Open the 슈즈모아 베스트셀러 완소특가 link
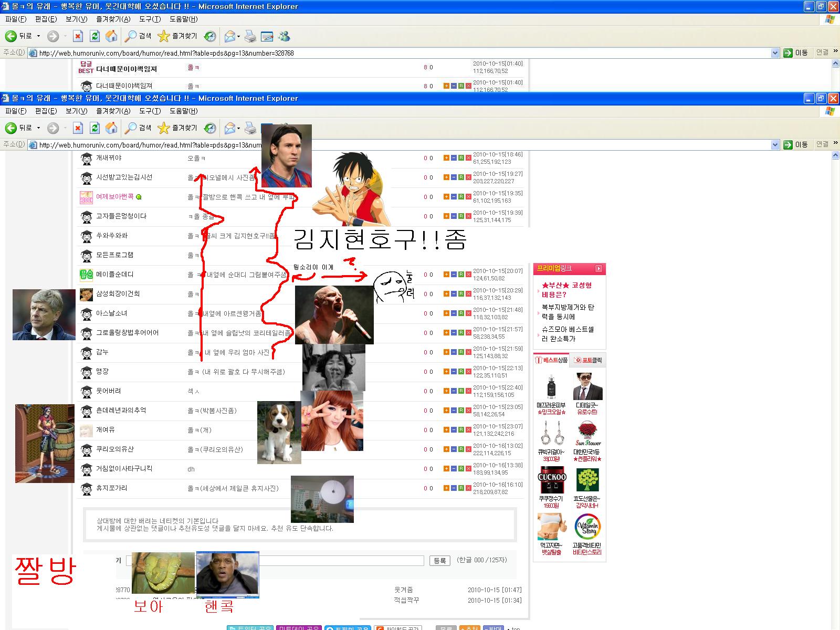Image resolution: width=840 pixels, height=630 pixels. click(x=568, y=334)
